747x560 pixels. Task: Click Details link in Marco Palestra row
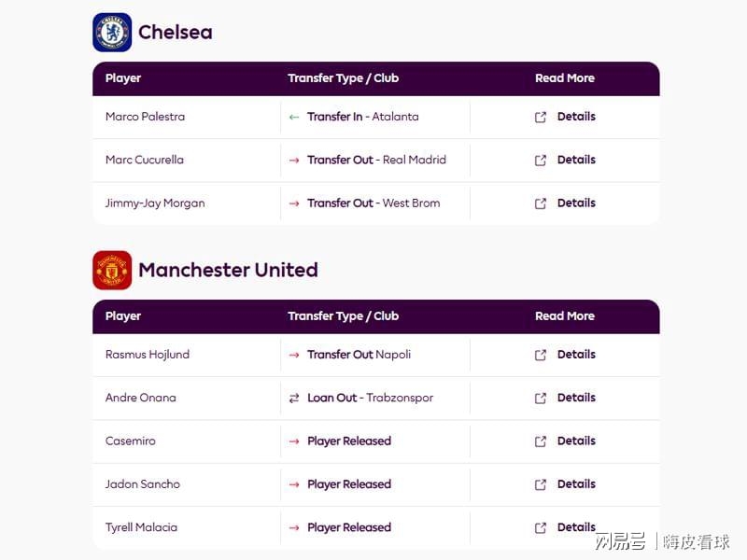576,117
